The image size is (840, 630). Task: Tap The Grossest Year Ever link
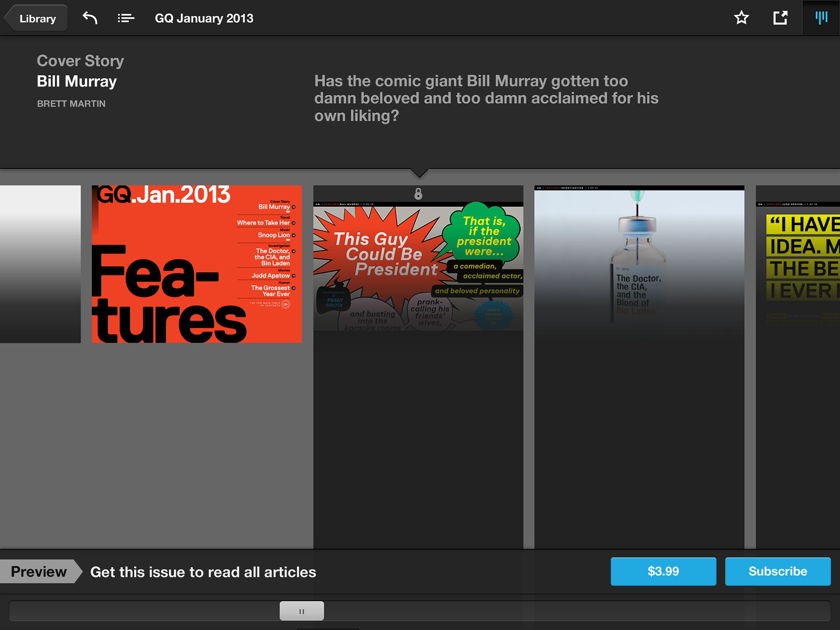point(273,290)
